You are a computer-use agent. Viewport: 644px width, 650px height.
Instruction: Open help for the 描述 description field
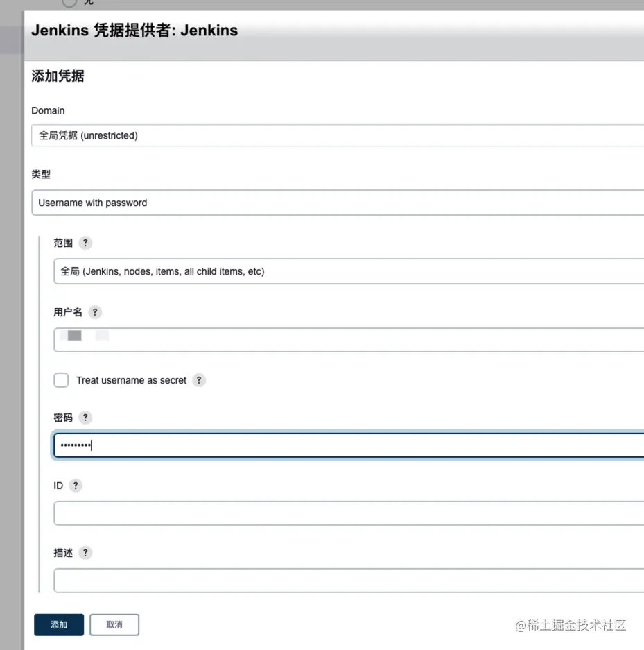pos(85,553)
